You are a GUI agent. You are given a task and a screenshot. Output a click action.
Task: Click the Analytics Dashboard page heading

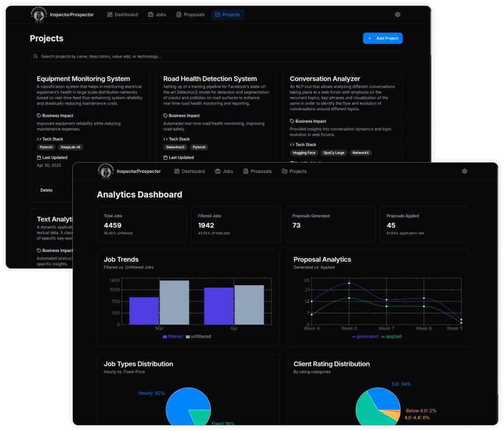(x=139, y=195)
